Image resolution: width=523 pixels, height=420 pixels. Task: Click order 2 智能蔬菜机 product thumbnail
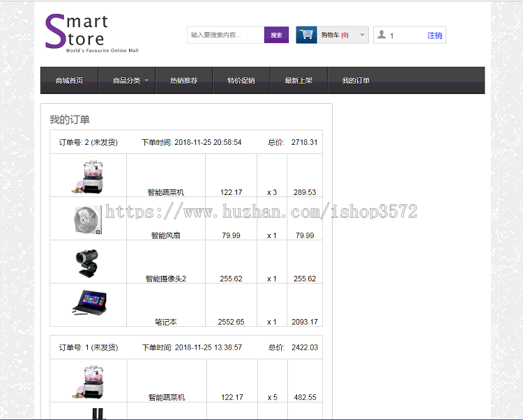click(89, 176)
